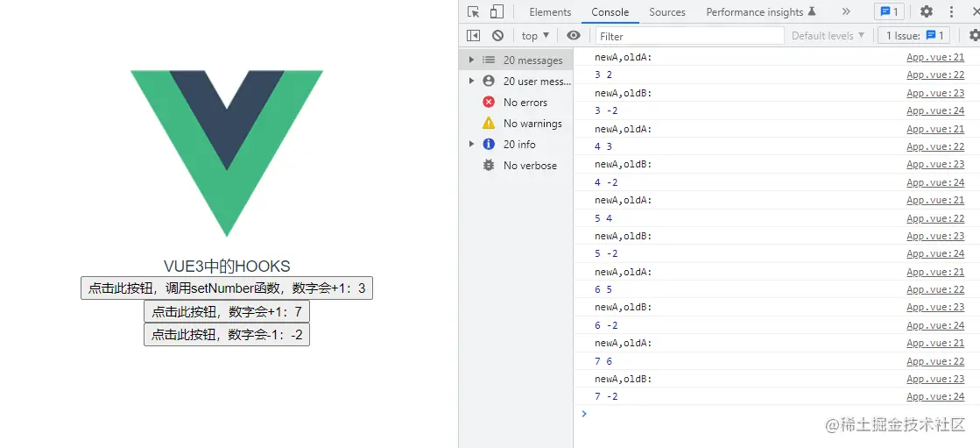Click the red error icon in sidebar
The image size is (980, 448).
click(489, 102)
